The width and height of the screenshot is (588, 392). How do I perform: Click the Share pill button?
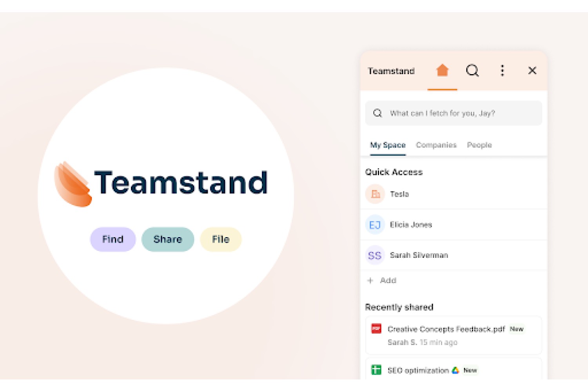pyautogui.click(x=168, y=239)
